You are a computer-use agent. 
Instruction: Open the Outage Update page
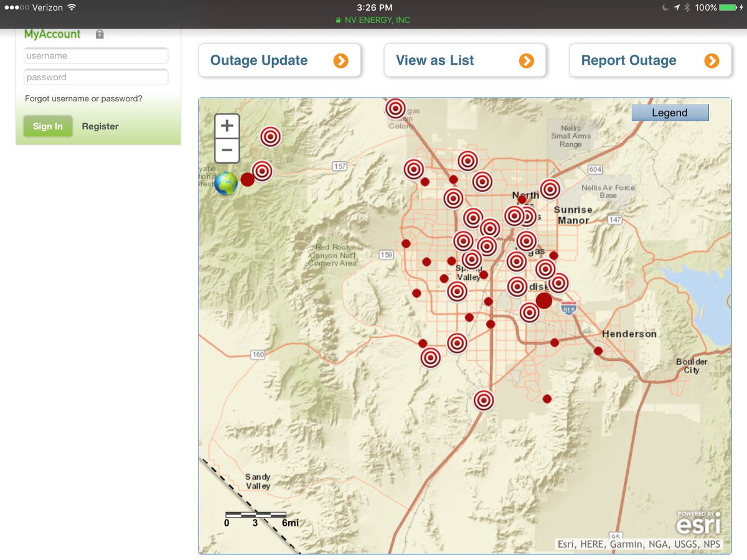pyautogui.click(x=280, y=60)
